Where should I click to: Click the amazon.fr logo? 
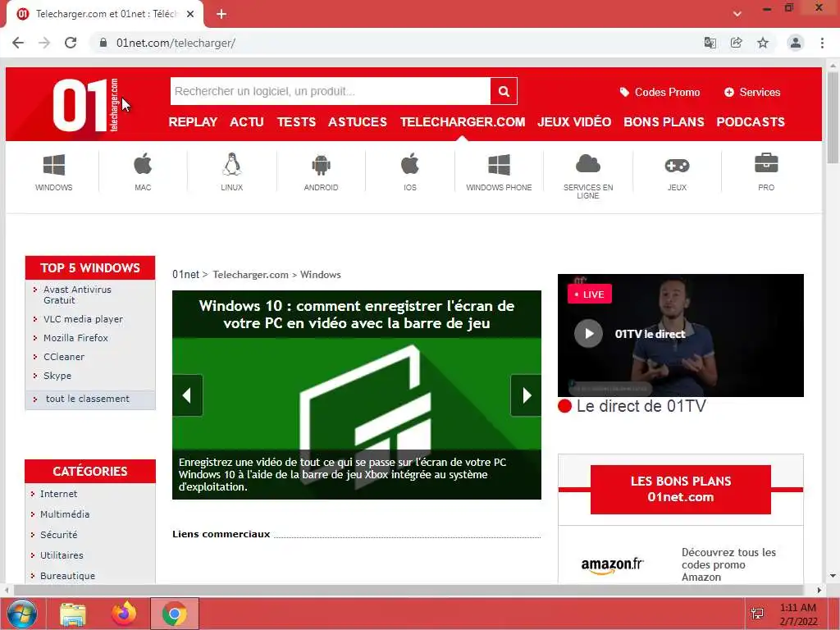coord(612,565)
